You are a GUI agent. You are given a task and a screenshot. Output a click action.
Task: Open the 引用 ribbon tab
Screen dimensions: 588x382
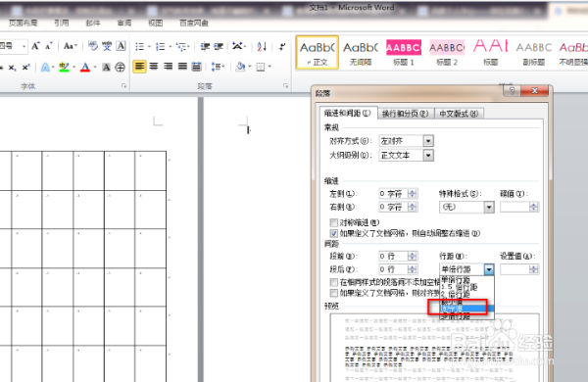(x=62, y=24)
